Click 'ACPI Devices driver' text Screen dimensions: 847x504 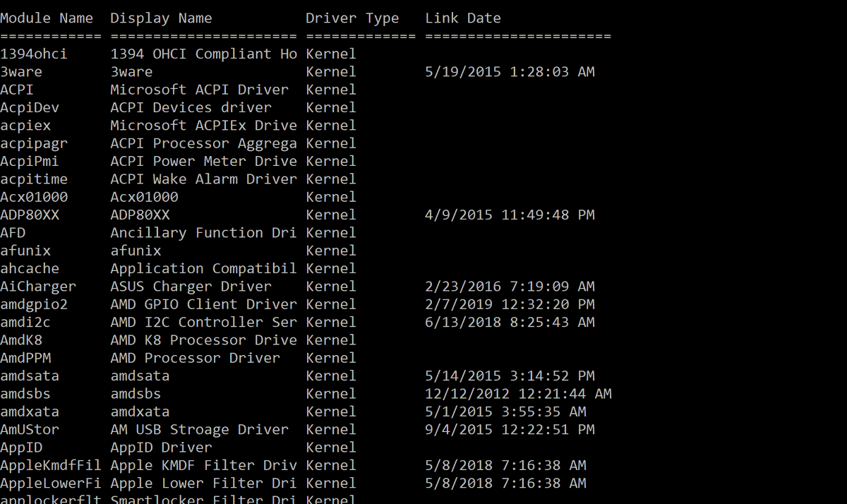pyautogui.click(x=191, y=107)
